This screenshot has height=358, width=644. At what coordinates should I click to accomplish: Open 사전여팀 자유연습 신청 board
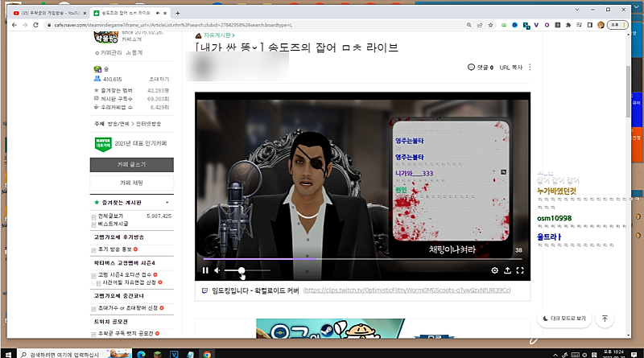click(130, 282)
